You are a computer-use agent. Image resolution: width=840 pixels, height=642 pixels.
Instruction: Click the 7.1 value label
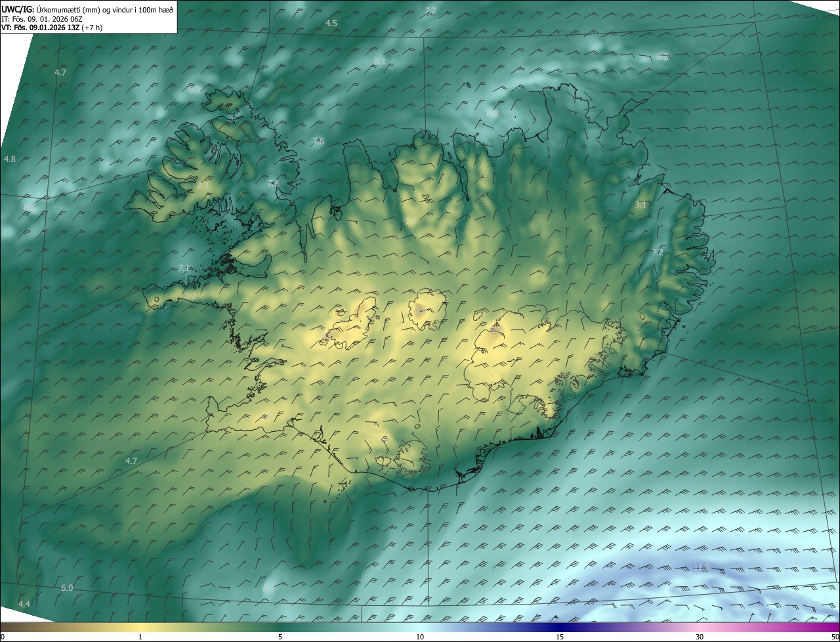[184, 268]
